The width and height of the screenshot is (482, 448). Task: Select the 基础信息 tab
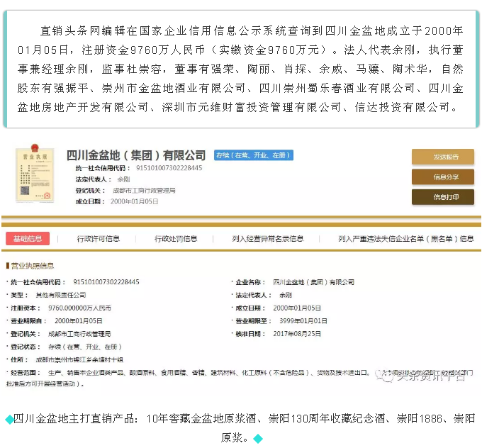coord(28,239)
